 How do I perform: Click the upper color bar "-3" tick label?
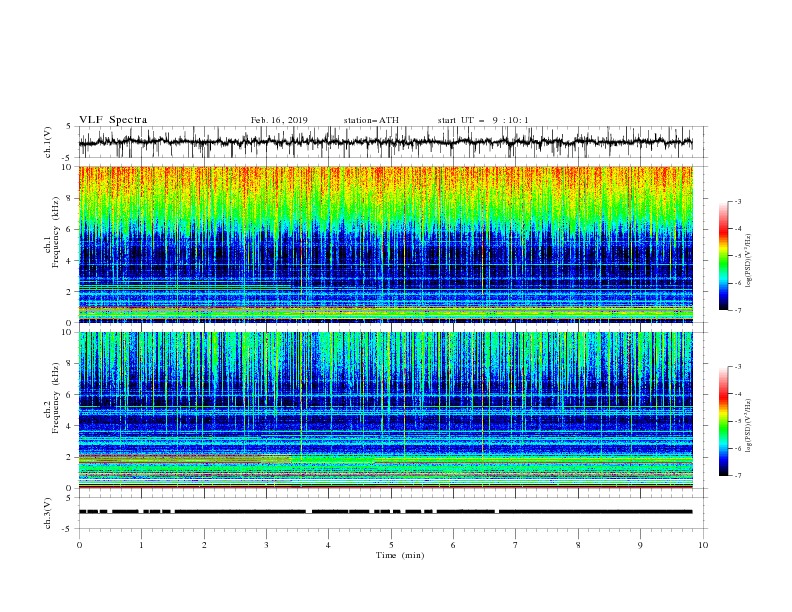pyautogui.click(x=737, y=201)
